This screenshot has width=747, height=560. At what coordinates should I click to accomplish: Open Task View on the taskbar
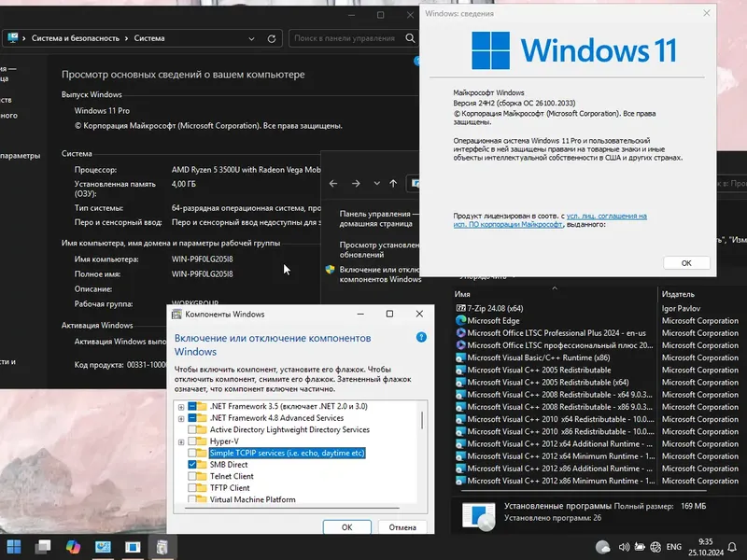tap(43, 547)
